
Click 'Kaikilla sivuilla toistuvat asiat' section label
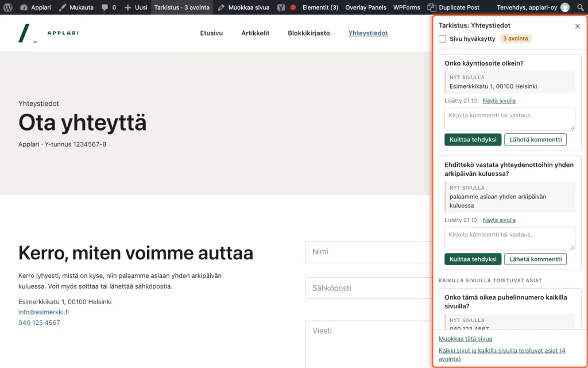(490, 281)
